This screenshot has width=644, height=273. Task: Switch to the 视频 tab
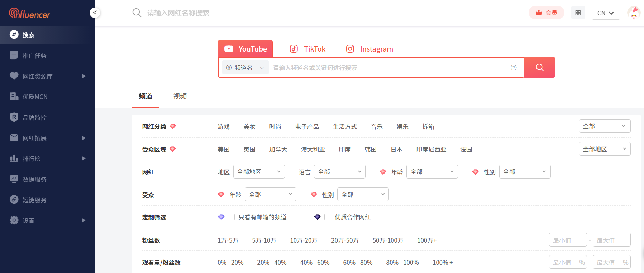180,96
